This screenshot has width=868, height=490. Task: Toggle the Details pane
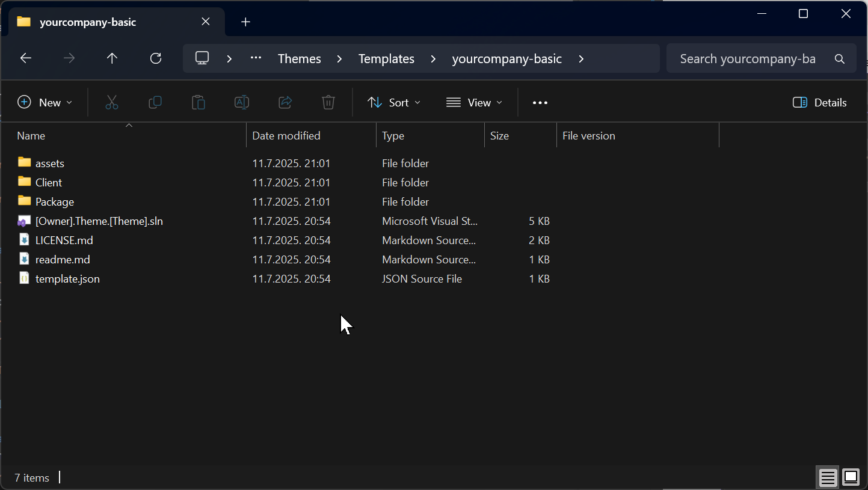coord(819,103)
